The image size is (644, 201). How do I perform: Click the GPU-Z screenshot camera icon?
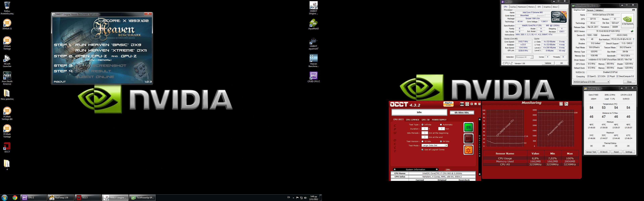tap(633, 10)
